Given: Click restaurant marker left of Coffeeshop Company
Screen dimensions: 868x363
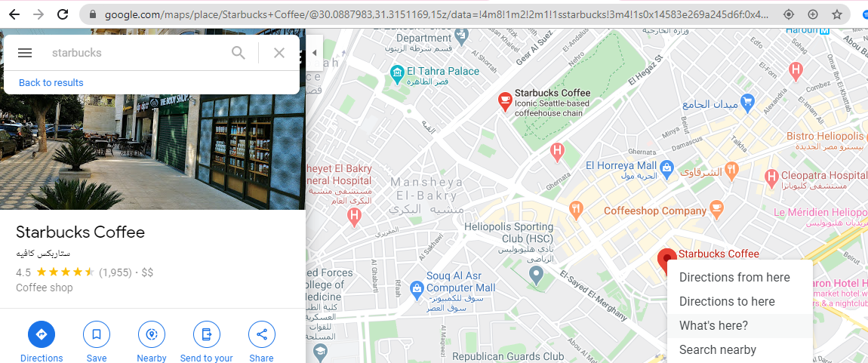Looking at the screenshot, I should (x=577, y=209).
